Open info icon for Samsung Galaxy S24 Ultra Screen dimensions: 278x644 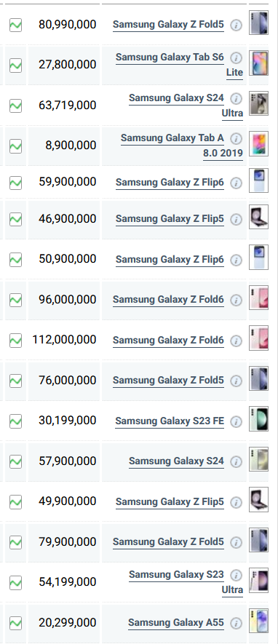236,98
